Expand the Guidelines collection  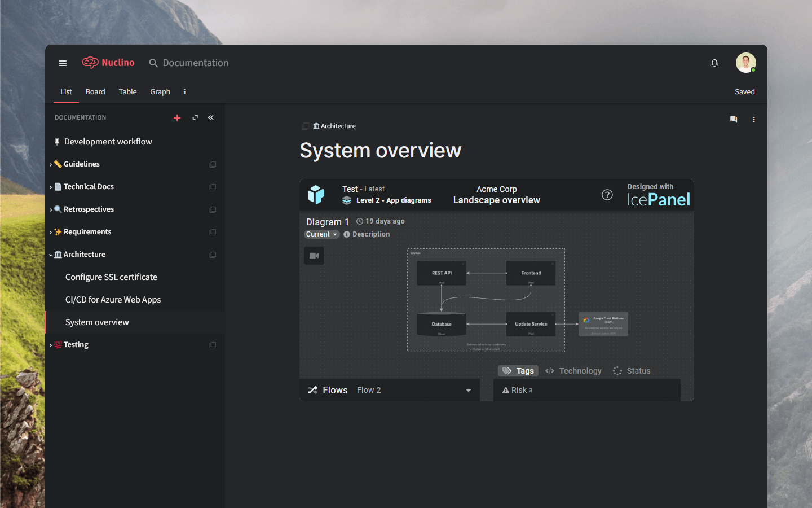[x=51, y=165]
